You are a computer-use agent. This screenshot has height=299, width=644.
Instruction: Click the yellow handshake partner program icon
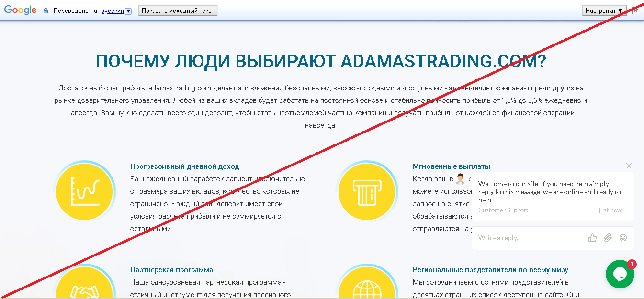point(85,282)
